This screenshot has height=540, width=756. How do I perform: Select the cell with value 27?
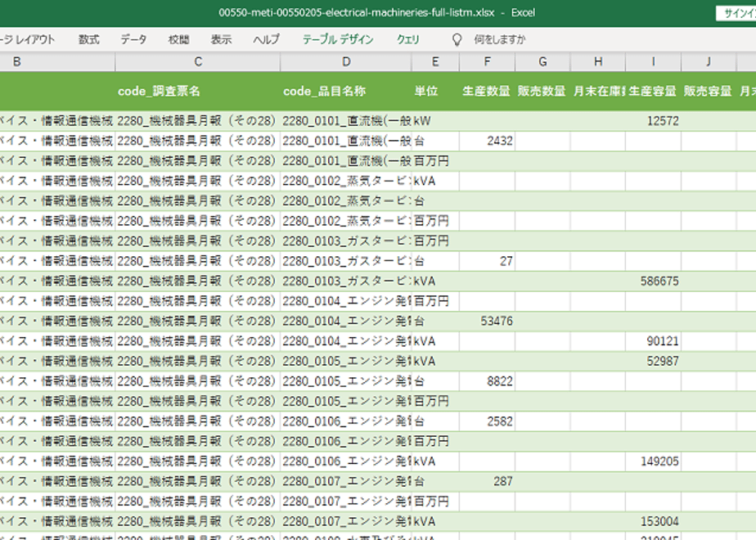click(487, 261)
